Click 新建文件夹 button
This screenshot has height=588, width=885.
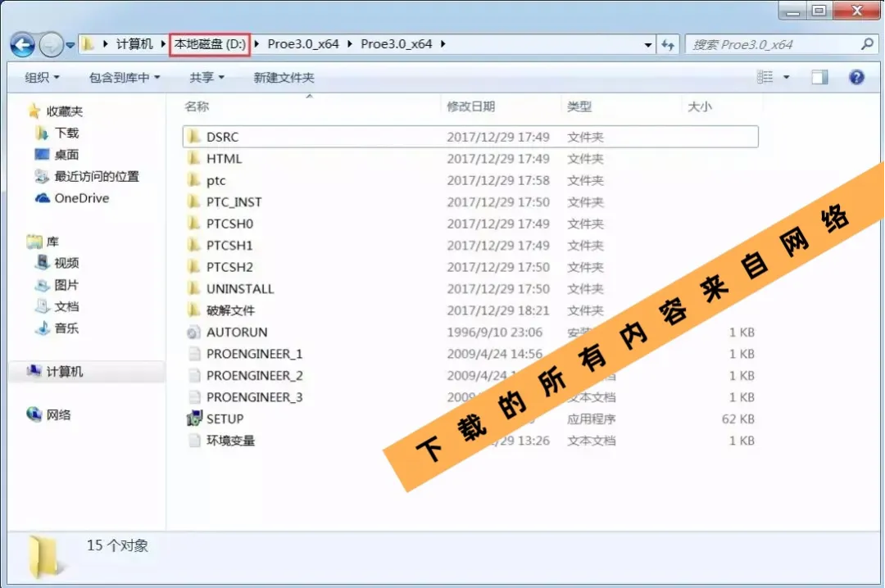(284, 77)
